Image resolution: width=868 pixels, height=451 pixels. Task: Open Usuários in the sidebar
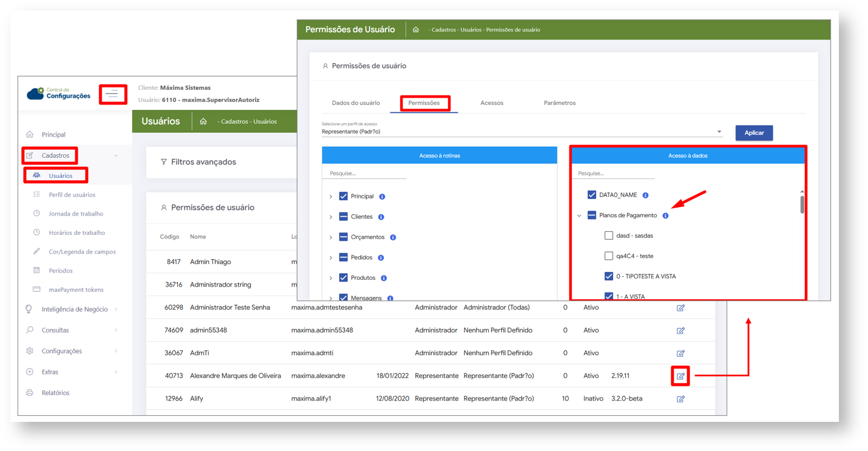pyautogui.click(x=60, y=176)
